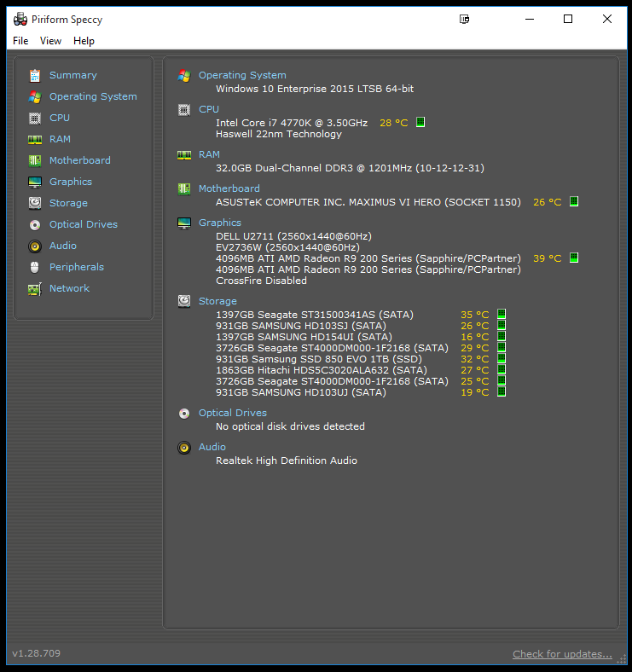The height and width of the screenshot is (672, 632).
Task: Click the Audio heading link in main panel
Action: [212, 447]
